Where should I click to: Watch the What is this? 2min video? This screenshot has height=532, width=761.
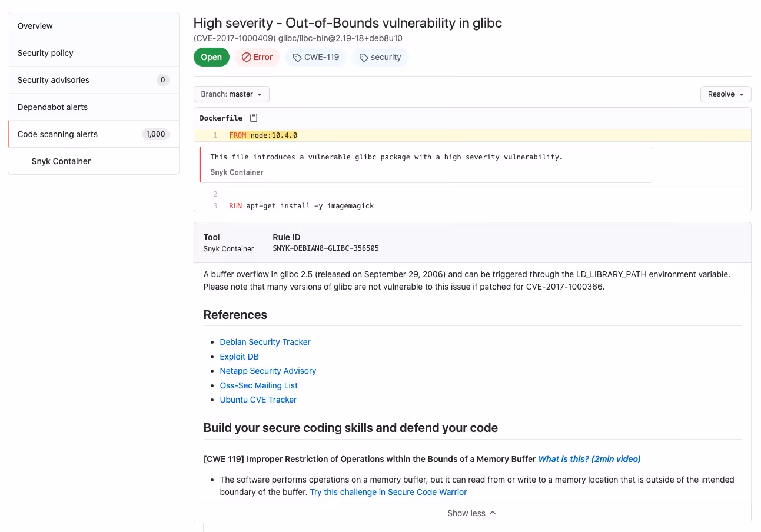tap(589, 459)
